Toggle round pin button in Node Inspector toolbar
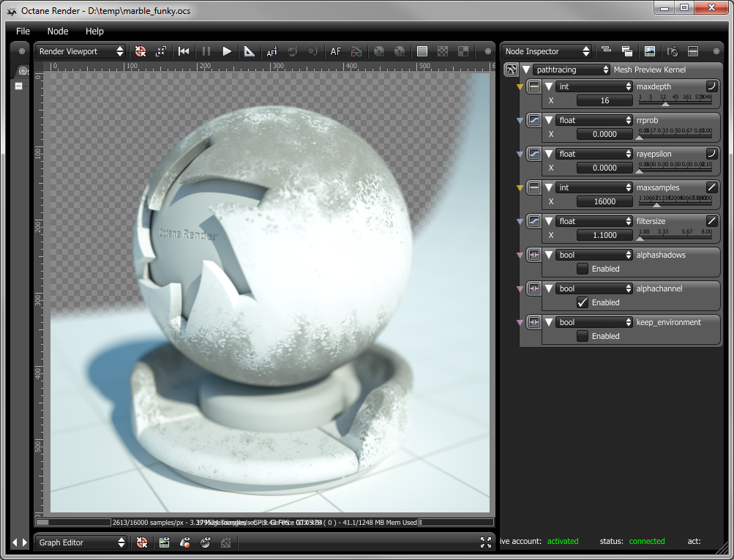This screenshot has width=734, height=560. [x=716, y=51]
